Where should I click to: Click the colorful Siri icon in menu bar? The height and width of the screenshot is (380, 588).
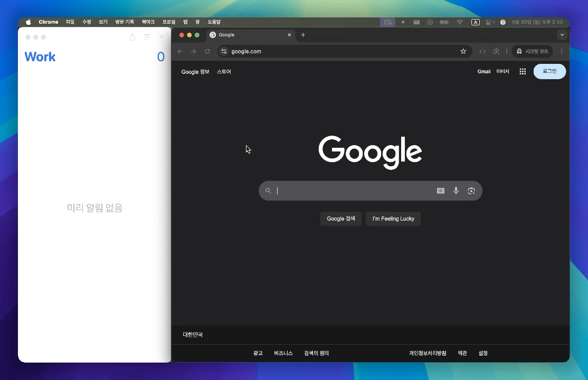pos(503,22)
